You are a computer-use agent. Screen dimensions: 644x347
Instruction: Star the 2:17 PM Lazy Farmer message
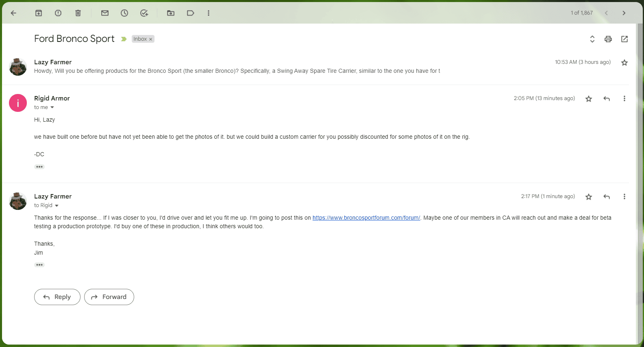click(588, 197)
